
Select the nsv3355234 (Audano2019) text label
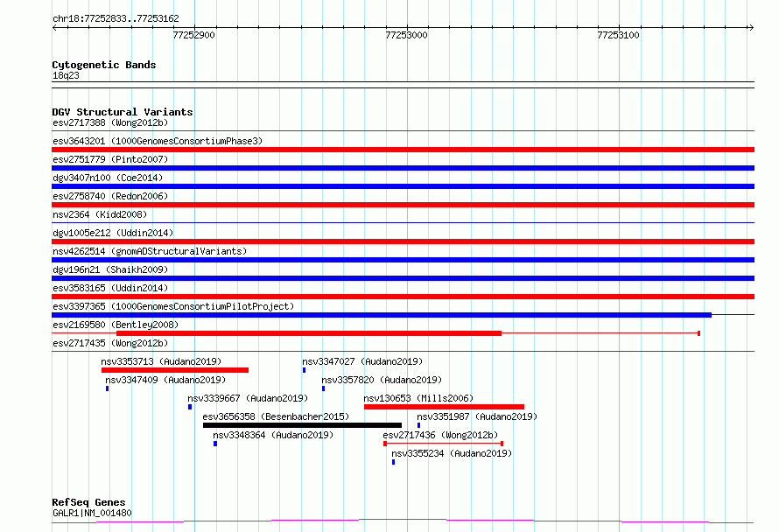[x=452, y=453]
